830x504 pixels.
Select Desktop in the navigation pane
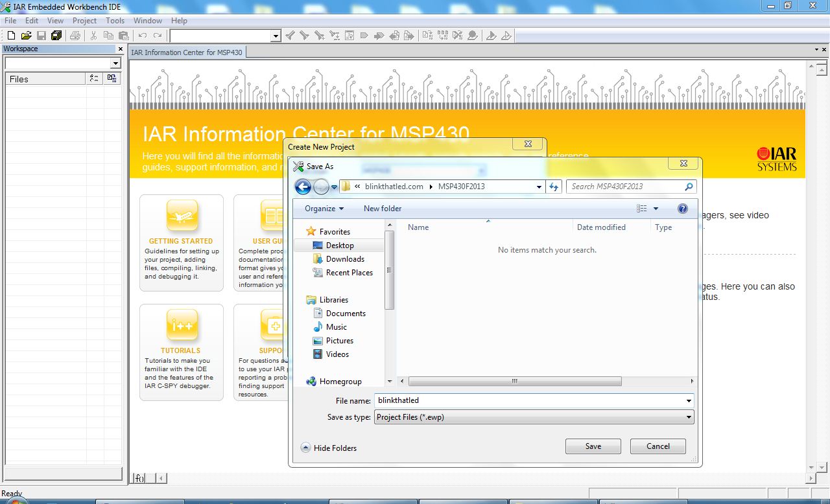(x=340, y=246)
